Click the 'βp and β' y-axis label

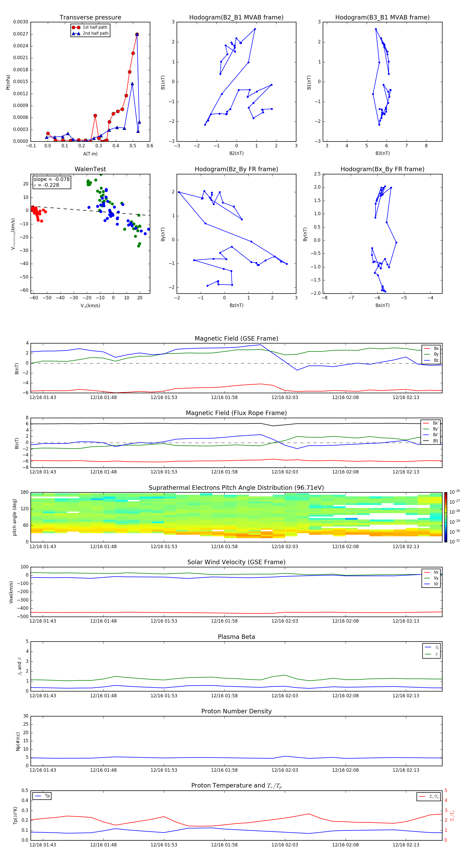coord(19,666)
